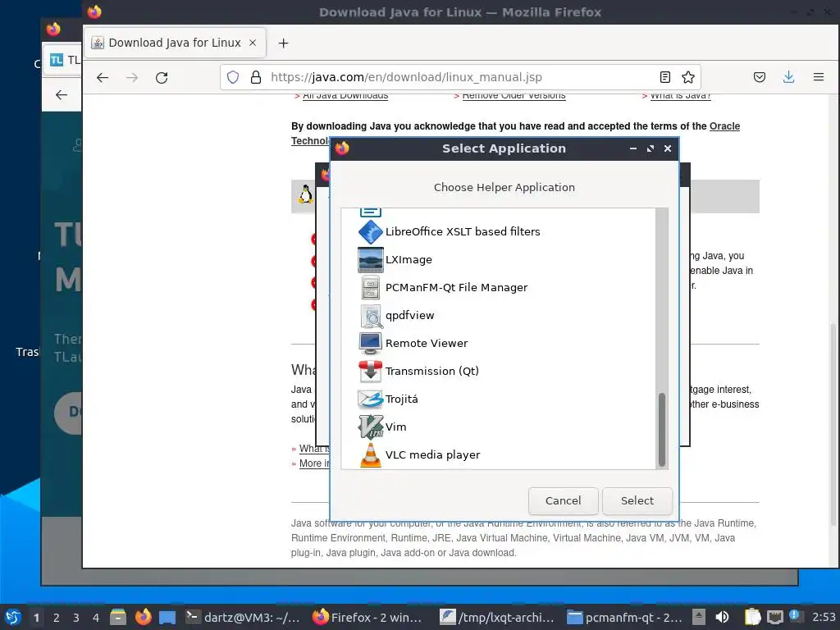
Task: Choose the VLC media player cone icon
Action: pos(370,454)
